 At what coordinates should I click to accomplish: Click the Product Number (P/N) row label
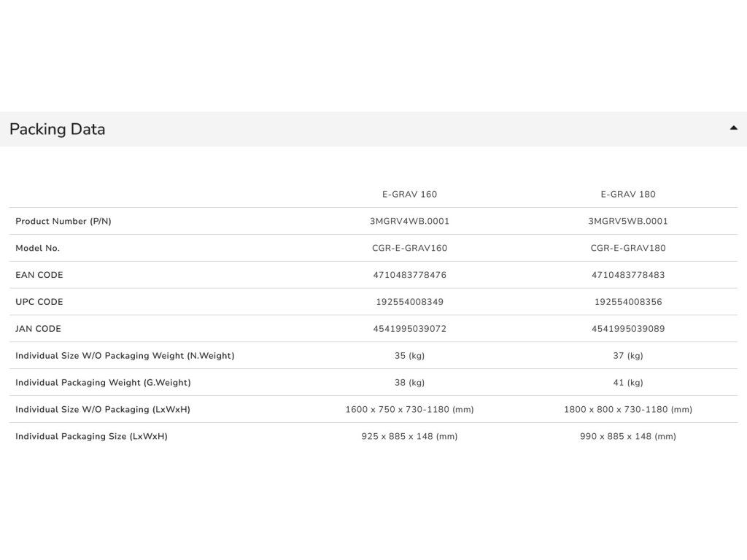click(63, 222)
